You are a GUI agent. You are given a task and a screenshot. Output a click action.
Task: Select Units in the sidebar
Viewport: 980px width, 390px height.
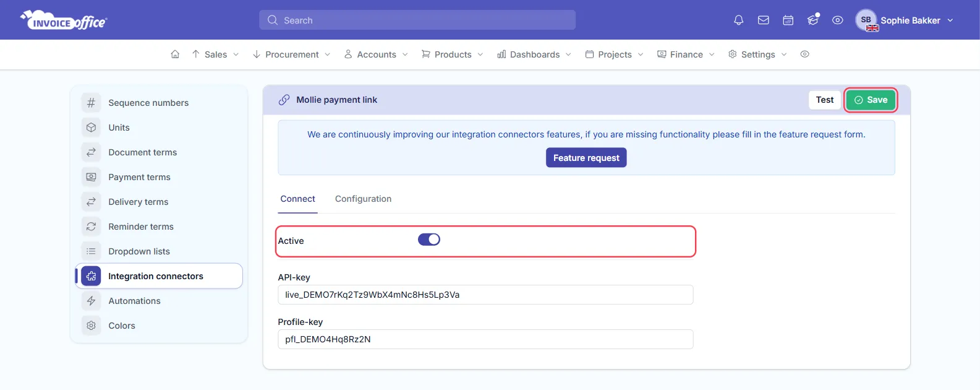coord(160,128)
